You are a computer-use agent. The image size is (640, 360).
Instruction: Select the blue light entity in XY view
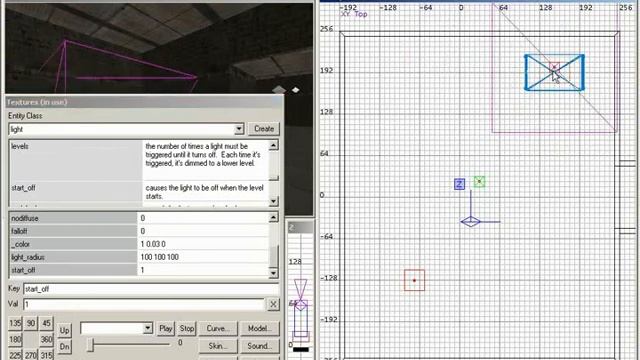554,72
